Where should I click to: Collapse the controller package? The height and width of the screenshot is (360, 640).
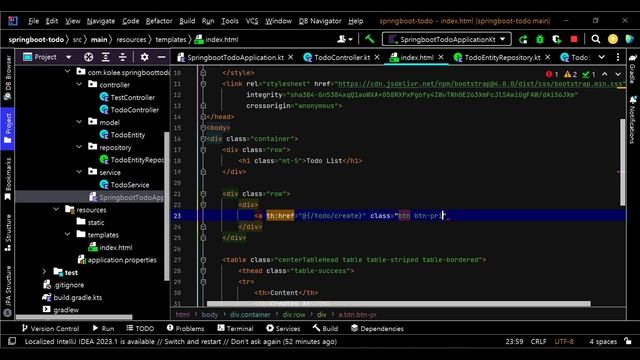click(79, 84)
